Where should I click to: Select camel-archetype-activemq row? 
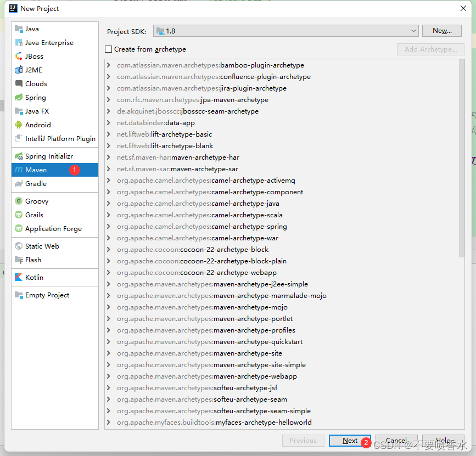click(282, 181)
